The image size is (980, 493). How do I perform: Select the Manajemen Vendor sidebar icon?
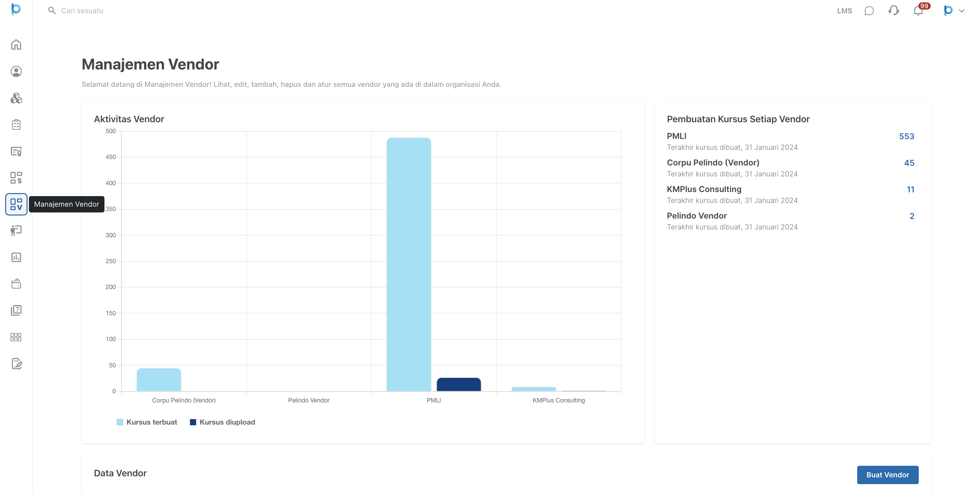tap(16, 204)
